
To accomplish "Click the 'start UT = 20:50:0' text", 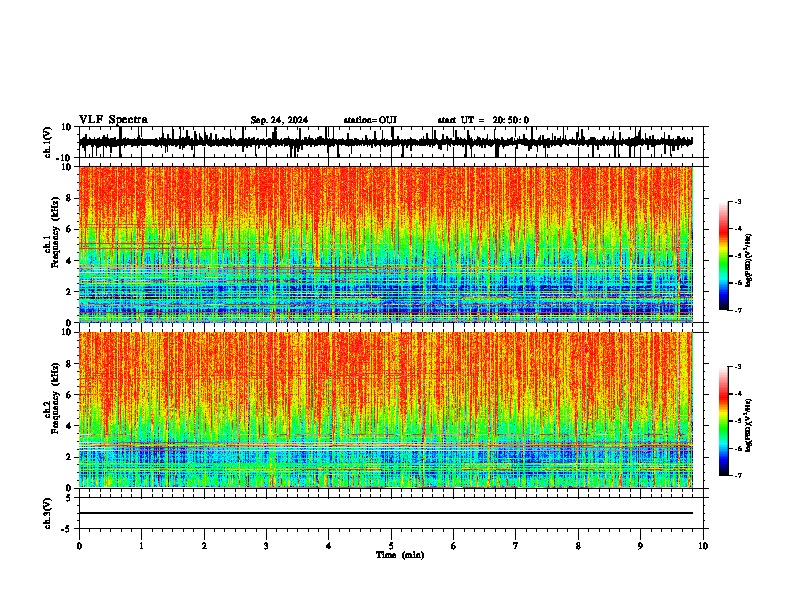I will (x=483, y=120).
